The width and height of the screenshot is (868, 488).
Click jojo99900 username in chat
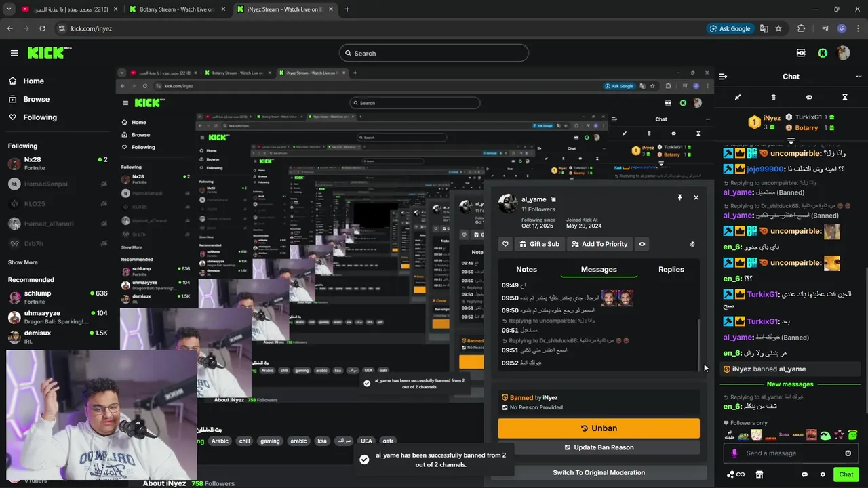click(x=765, y=169)
